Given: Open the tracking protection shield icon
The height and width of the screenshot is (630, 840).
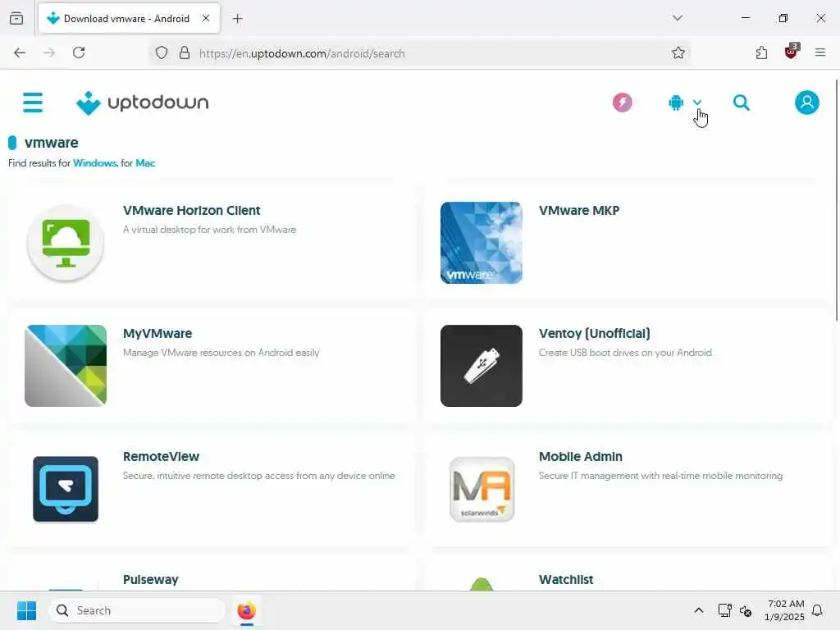Looking at the screenshot, I should 162,52.
